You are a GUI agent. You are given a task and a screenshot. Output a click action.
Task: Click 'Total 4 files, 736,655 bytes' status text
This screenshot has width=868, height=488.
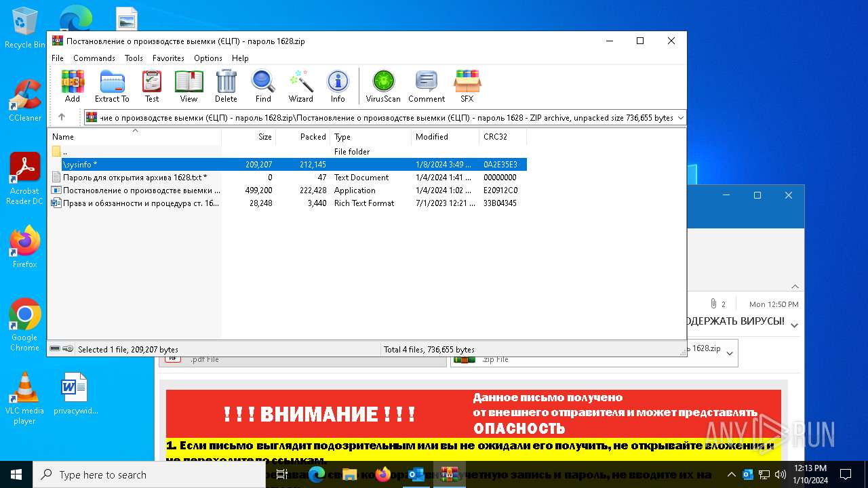coord(429,350)
